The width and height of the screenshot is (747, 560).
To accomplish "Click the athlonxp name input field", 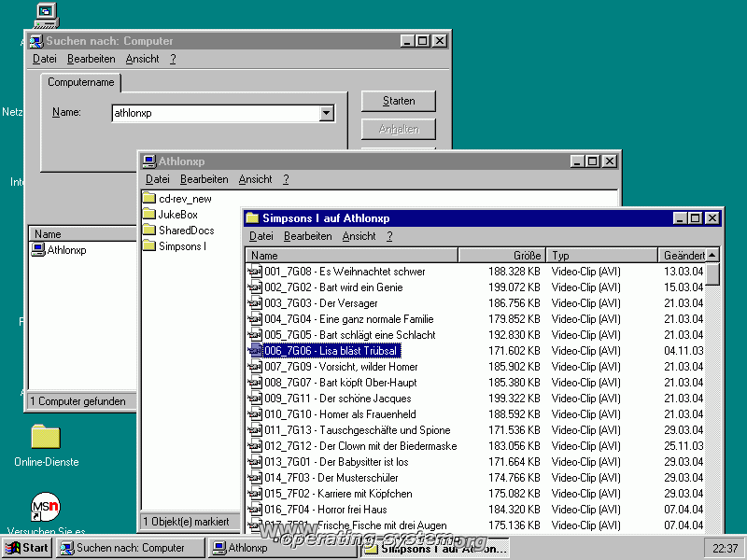I will coord(216,113).
